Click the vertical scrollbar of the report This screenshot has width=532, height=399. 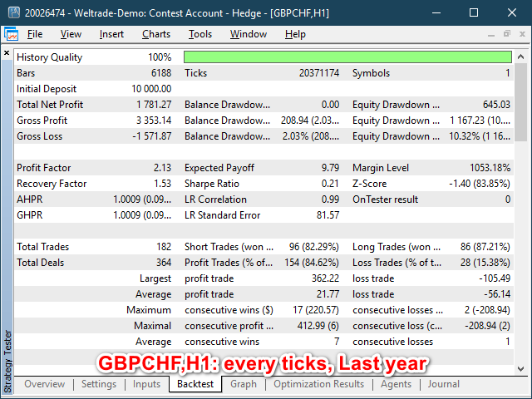(x=521, y=208)
